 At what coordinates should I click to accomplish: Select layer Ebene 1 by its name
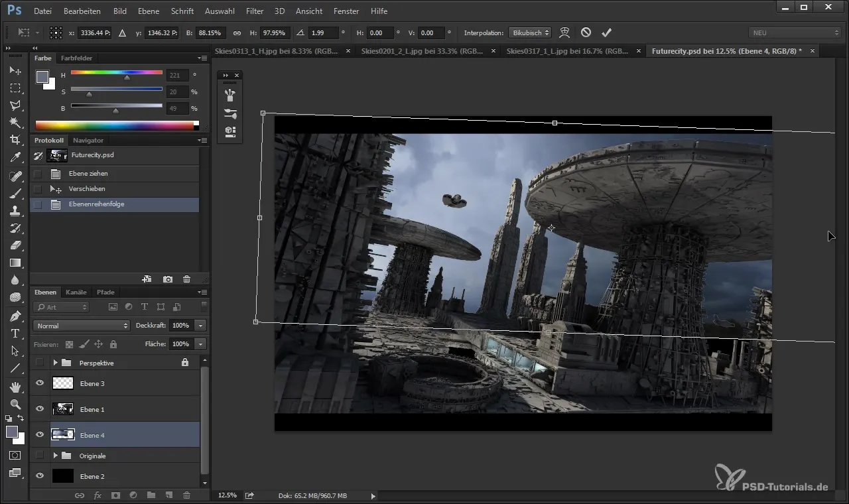(x=92, y=409)
